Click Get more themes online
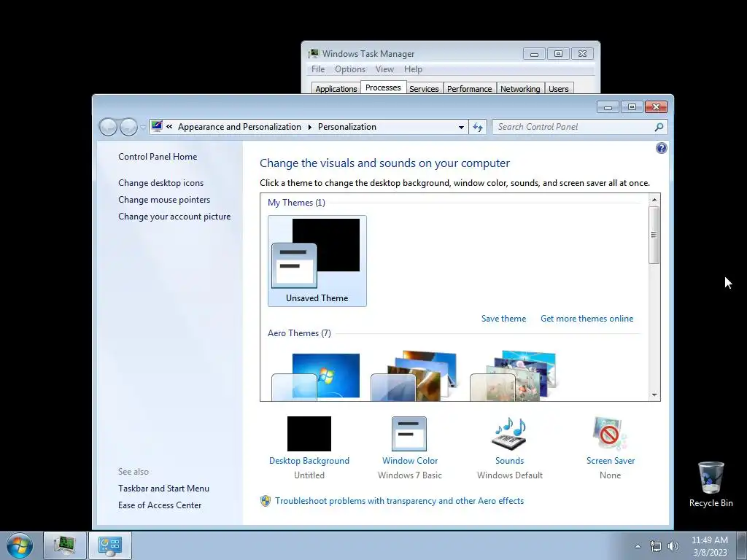 (x=587, y=319)
